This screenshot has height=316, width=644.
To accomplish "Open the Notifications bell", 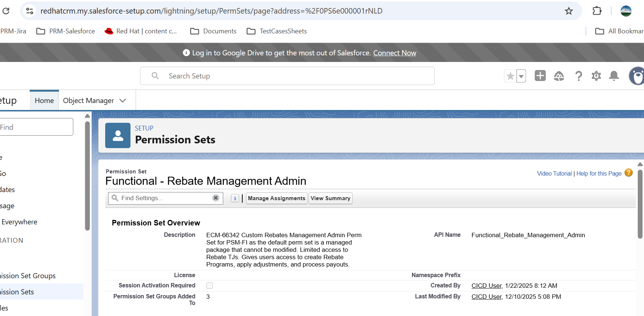I will tap(614, 76).
